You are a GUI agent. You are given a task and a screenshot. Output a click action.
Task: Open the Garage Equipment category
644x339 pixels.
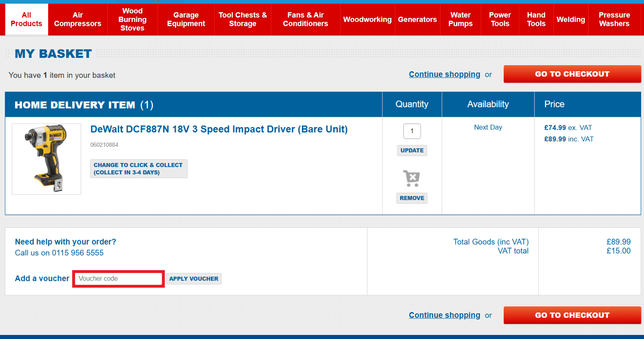coord(186,19)
